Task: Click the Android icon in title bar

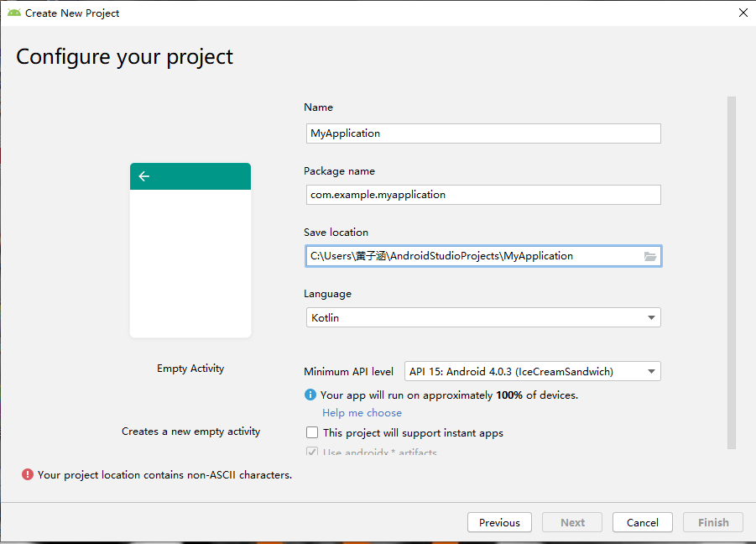Action: pyautogui.click(x=14, y=13)
